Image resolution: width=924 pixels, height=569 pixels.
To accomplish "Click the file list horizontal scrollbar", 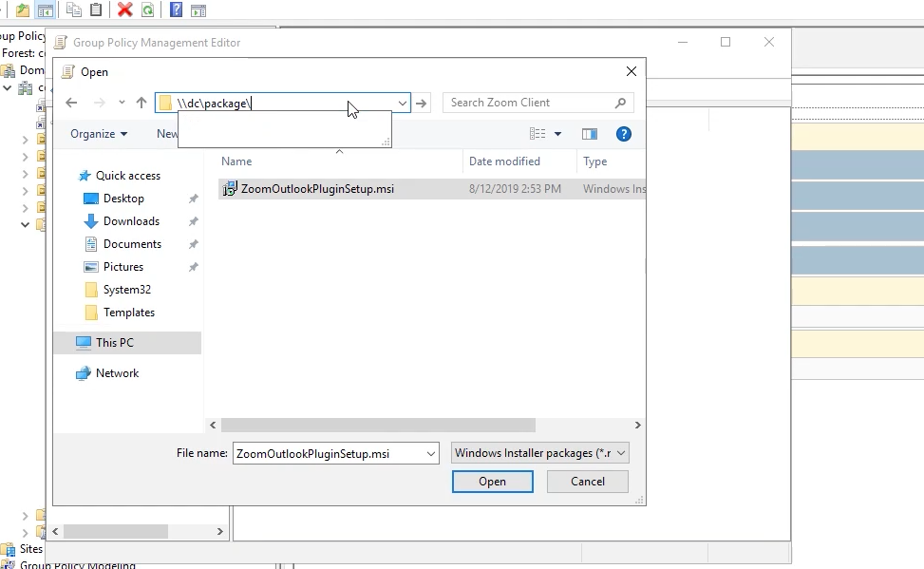I will point(380,426).
